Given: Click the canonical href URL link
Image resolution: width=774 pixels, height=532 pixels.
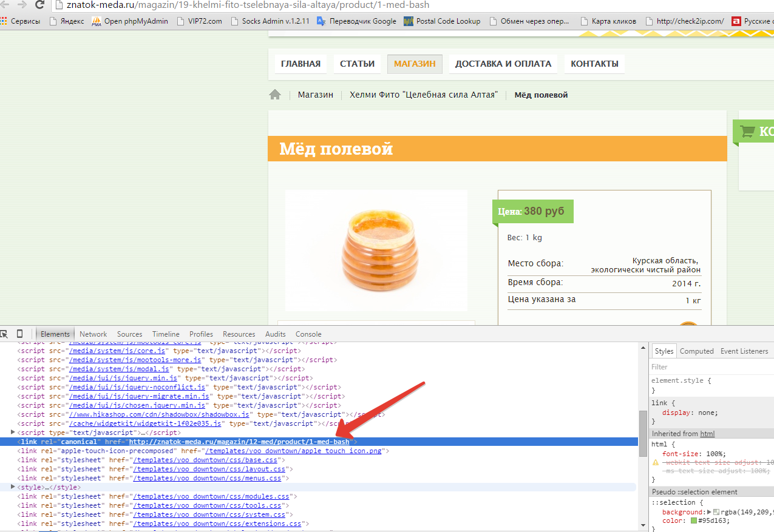Looking at the screenshot, I should (x=239, y=442).
